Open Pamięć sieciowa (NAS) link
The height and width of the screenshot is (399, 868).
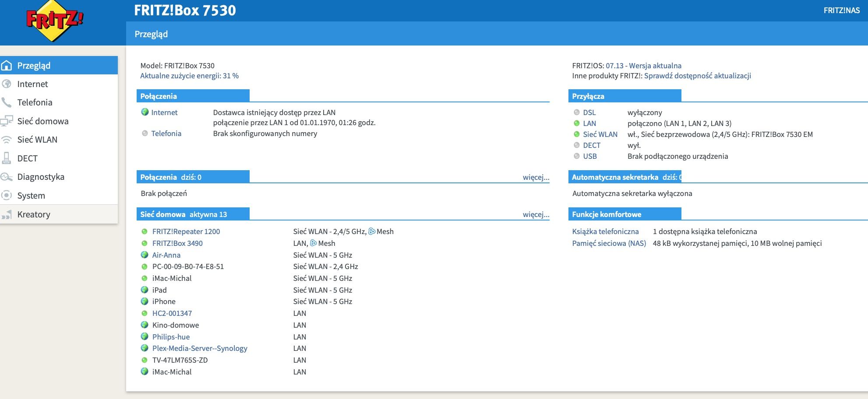[x=609, y=243]
